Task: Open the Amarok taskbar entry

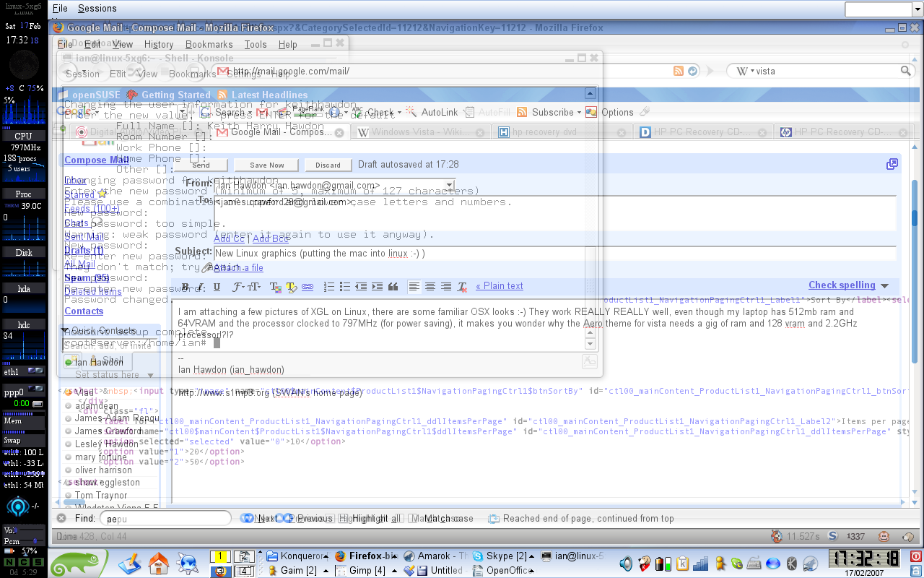Action: pyautogui.click(x=436, y=556)
